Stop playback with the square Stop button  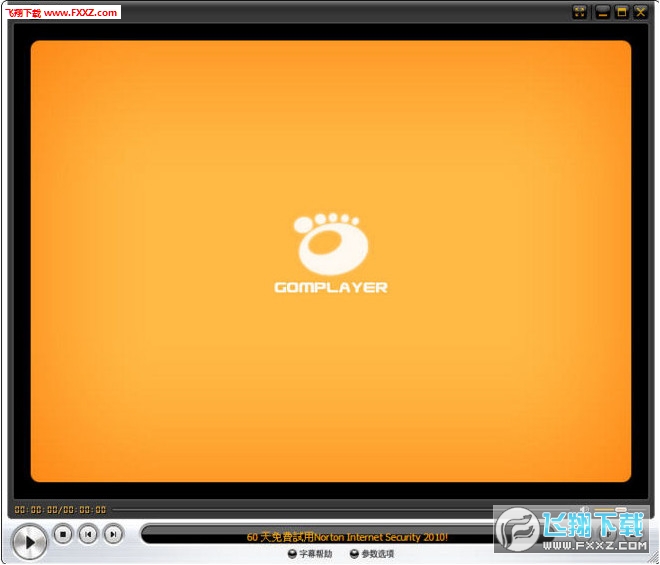(63, 534)
